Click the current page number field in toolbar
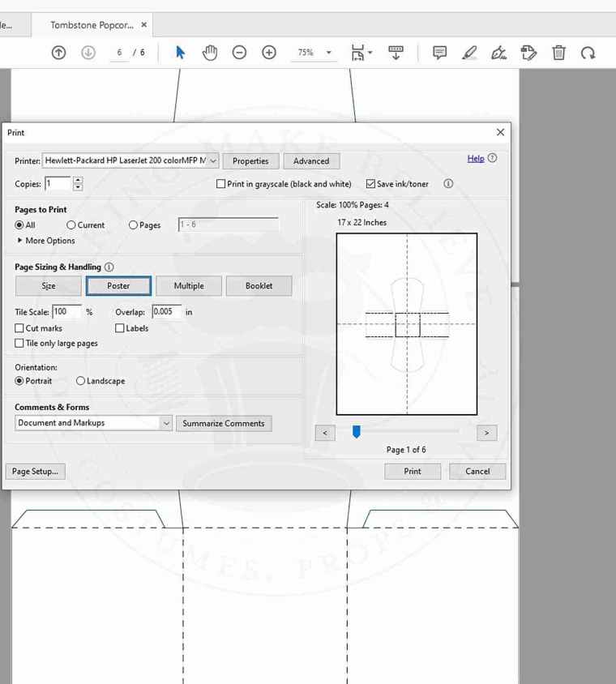 [119, 53]
